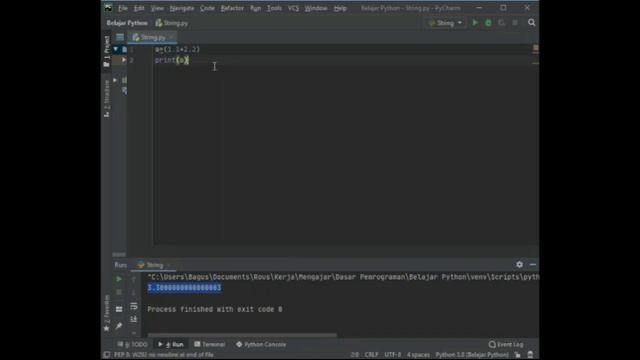The width and height of the screenshot is (640, 360).
Task: Open the String run configuration dropdown
Action: tap(445, 23)
